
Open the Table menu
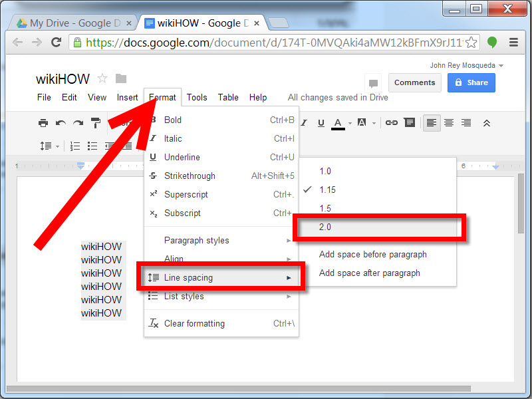click(228, 97)
